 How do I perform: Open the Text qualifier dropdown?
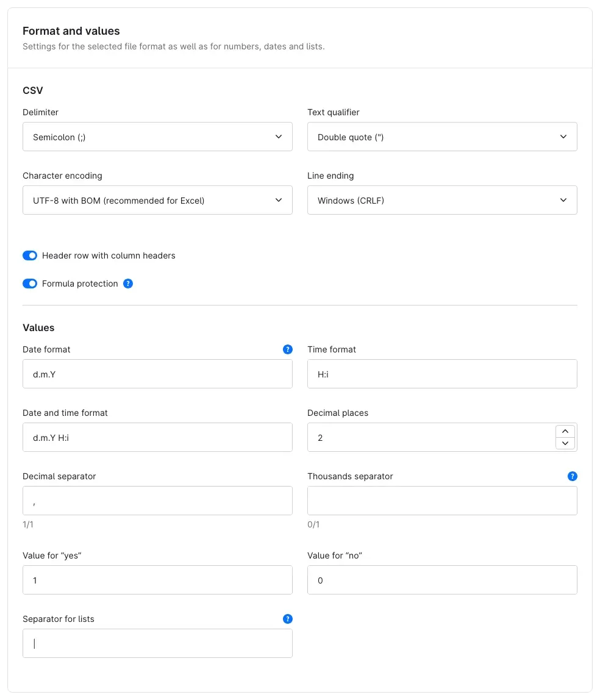pyautogui.click(x=442, y=137)
